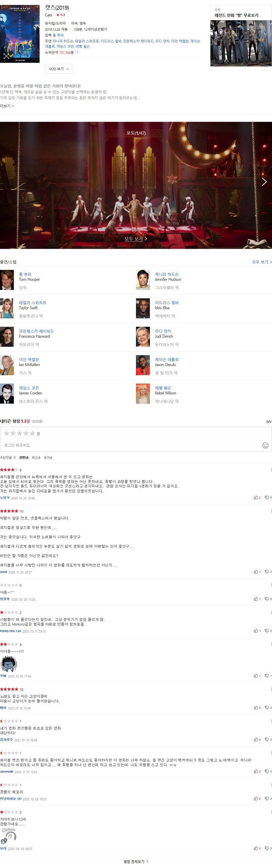Click the poster enlarge icon
Image resolution: width=272 pixels, height=868 pixels.
click(x=6, y=56)
